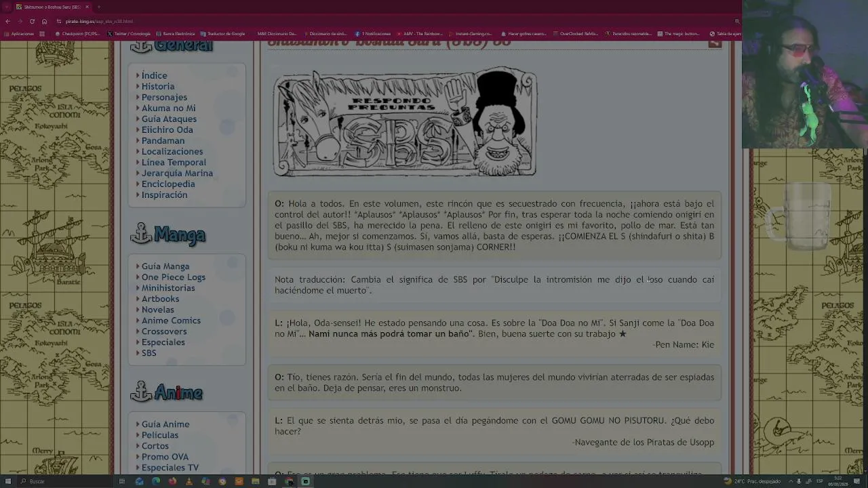Open Microsoft Edge from the taskbar
This screenshot has height=488, width=868.
coord(156,481)
